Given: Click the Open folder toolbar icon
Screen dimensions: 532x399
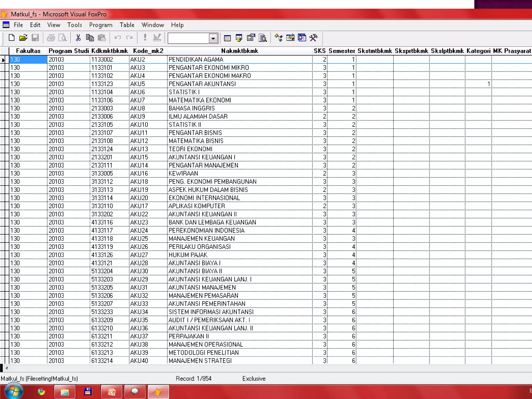Looking at the screenshot, I should pos(23,38).
